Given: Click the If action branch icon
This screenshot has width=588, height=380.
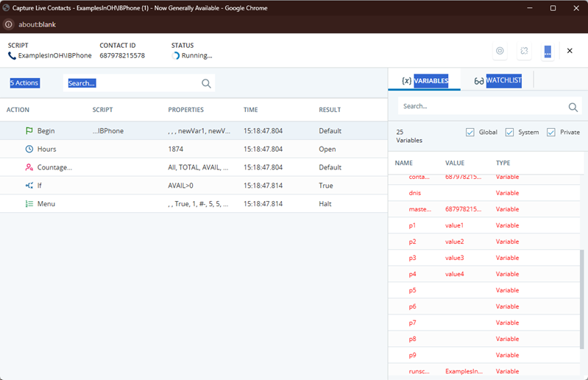Looking at the screenshot, I should (x=29, y=186).
